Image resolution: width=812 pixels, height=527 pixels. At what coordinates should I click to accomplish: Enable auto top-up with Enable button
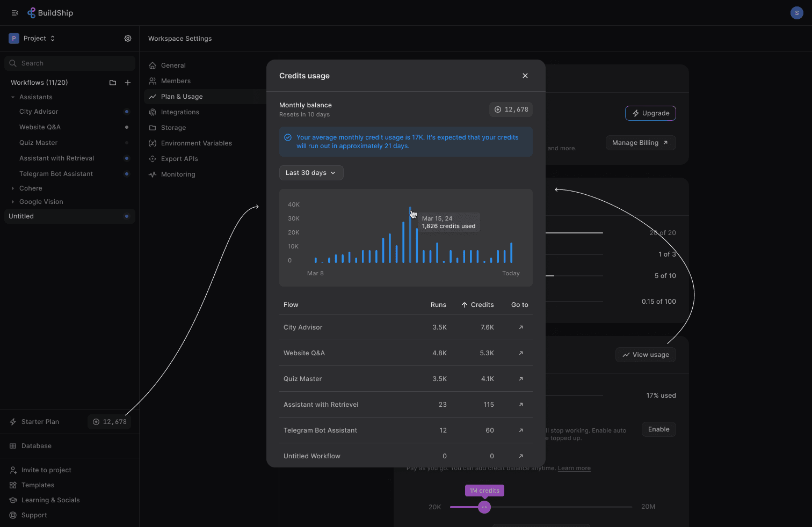[x=659, y=429]
